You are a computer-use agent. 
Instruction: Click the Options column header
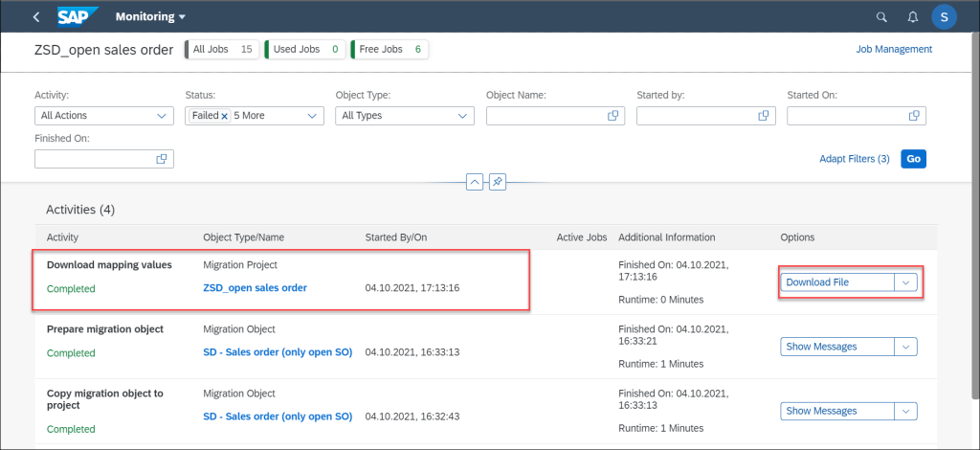click(797, 237)
